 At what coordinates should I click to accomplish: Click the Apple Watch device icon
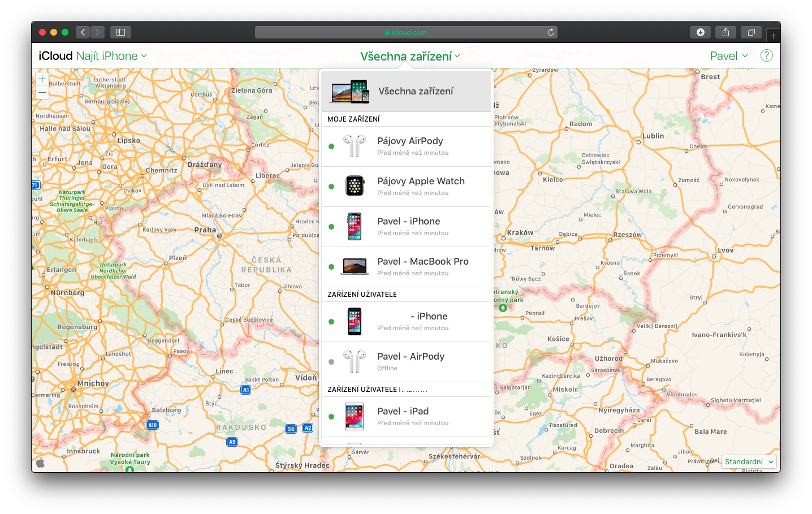click(x=355, y=186)
